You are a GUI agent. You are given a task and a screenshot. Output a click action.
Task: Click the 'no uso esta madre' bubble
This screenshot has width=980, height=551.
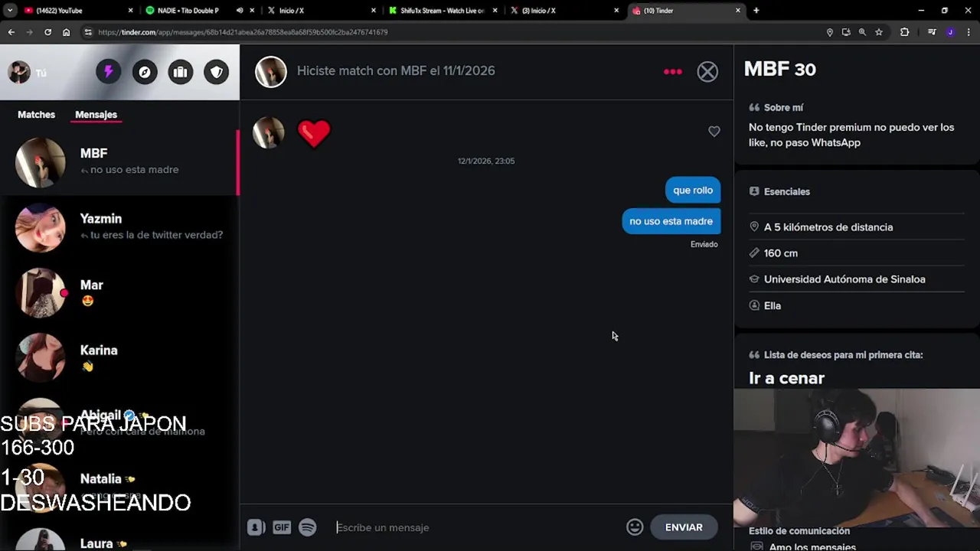pyautogui.click(x=671, y=221)
